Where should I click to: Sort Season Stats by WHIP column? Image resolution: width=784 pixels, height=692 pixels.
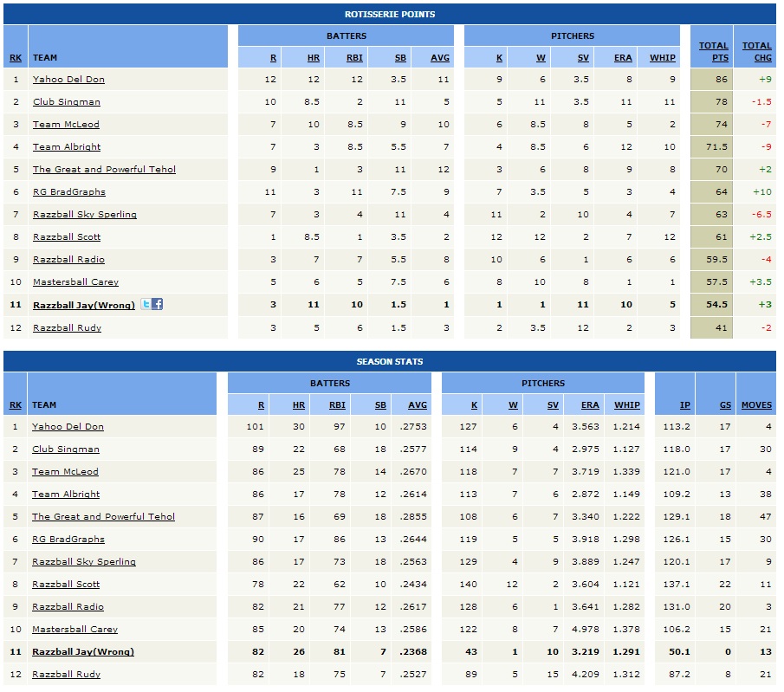tap(627, 405)
